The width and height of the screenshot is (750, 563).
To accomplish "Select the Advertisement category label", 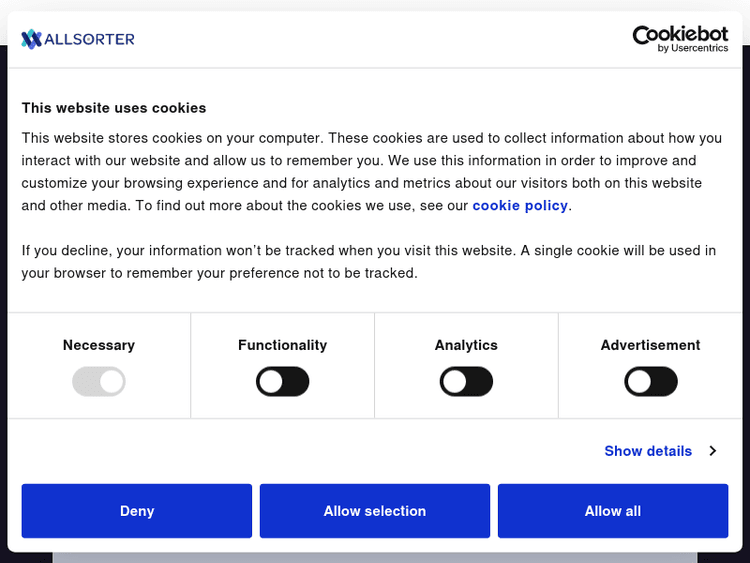I will click(x=650, y=345).
